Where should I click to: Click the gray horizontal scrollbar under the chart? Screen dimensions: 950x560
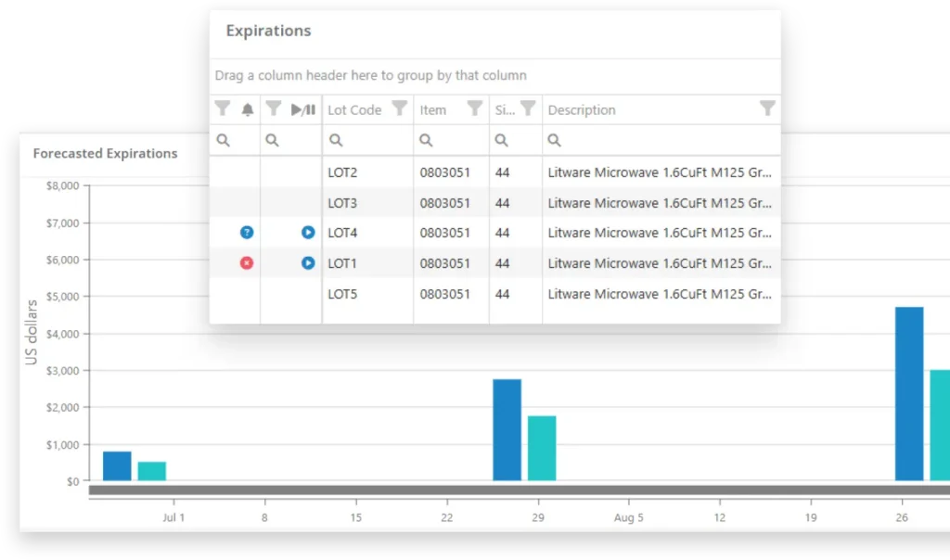[x=520, y=490]
